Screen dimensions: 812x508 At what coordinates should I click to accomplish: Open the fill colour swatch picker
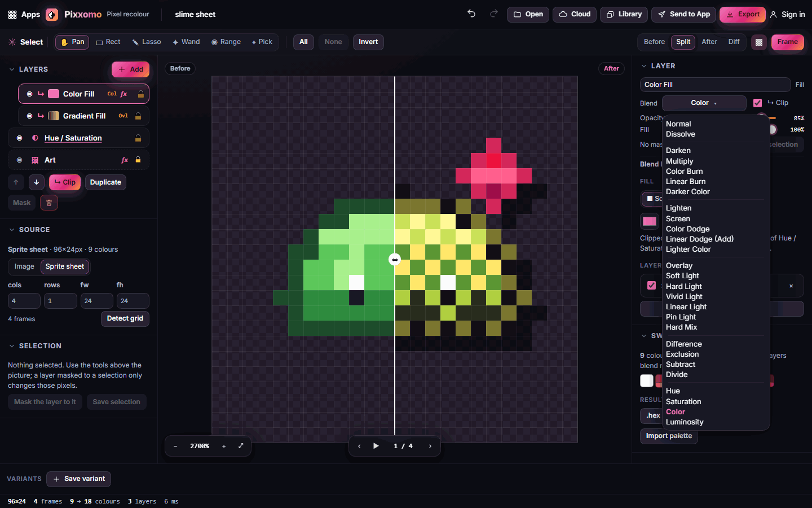pos(650,221)
